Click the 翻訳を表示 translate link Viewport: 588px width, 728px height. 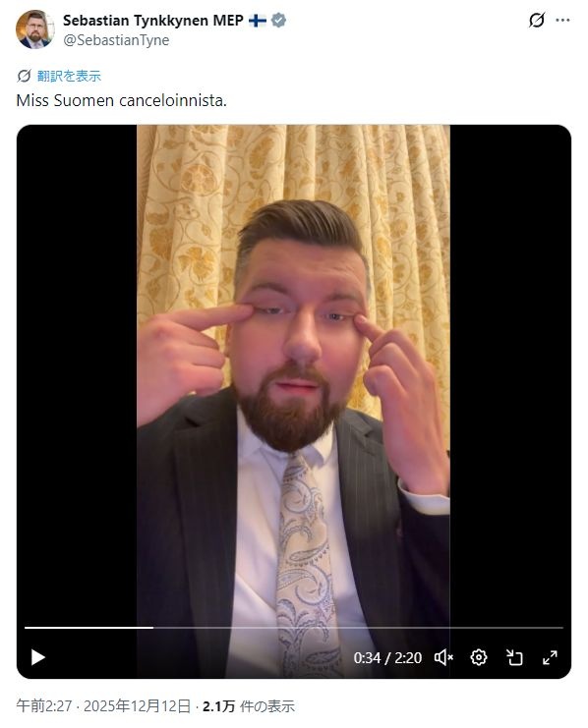point(69,76)
